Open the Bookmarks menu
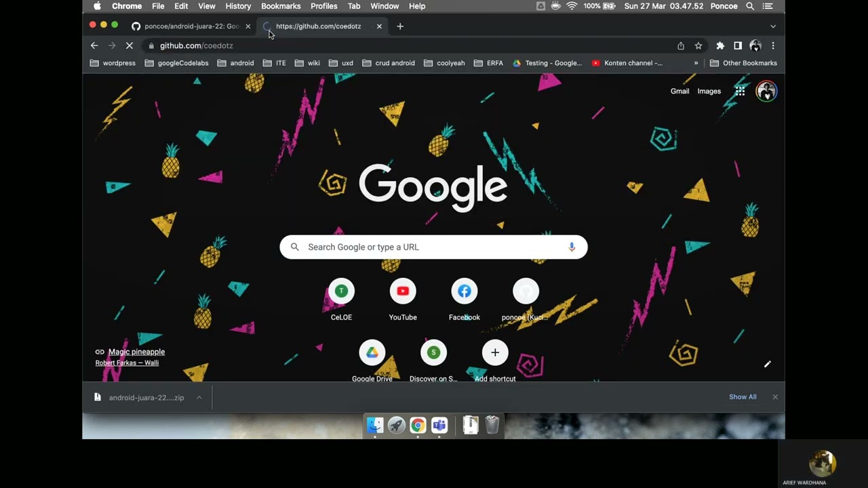Screen dimensions: 868x488 click(x=281, y=6)
